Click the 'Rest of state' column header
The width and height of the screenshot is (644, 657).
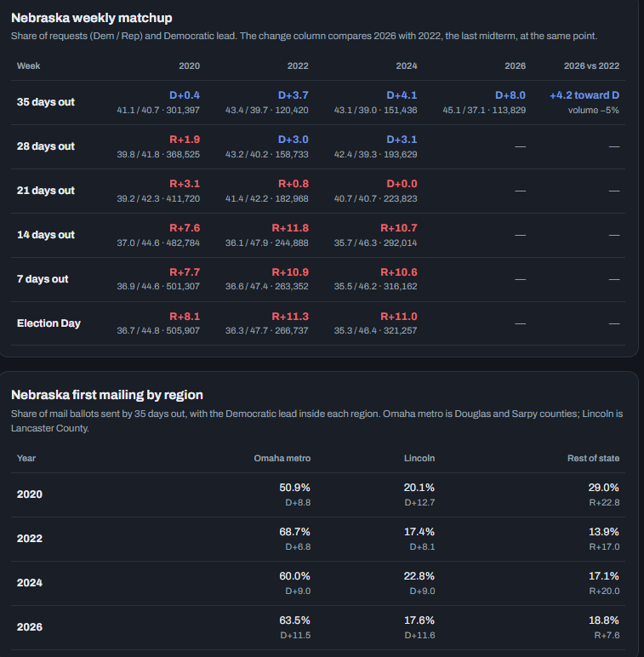pyautogui.click(x=593, y=459)
